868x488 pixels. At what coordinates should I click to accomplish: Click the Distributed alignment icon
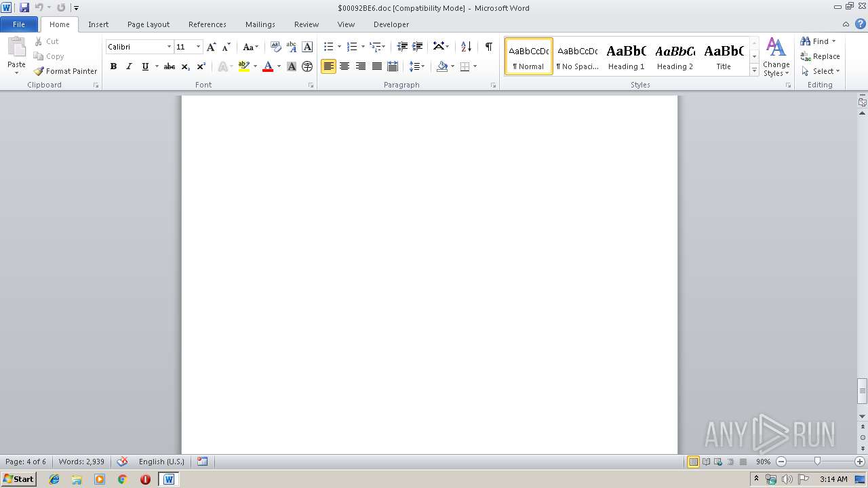tap(393, 66)
